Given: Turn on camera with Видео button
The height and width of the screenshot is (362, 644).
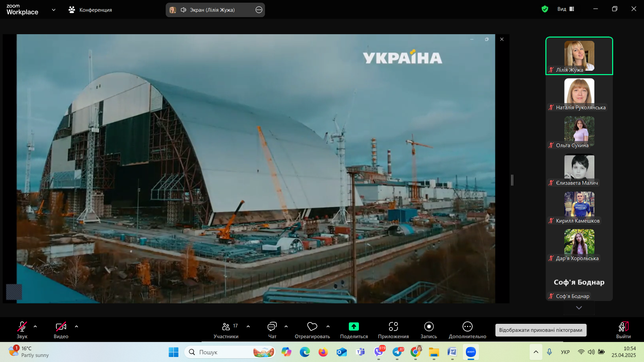Looking at the screenshot, I should 61,326.
